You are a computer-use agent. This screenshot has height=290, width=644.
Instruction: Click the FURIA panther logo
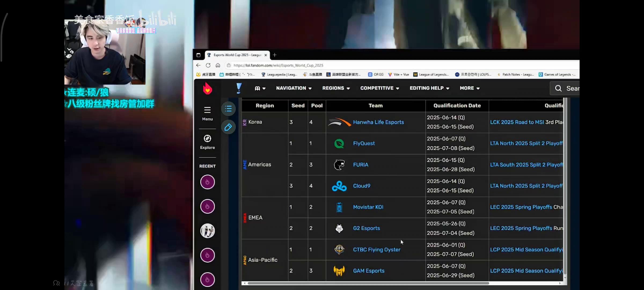[x=339, y=165]
